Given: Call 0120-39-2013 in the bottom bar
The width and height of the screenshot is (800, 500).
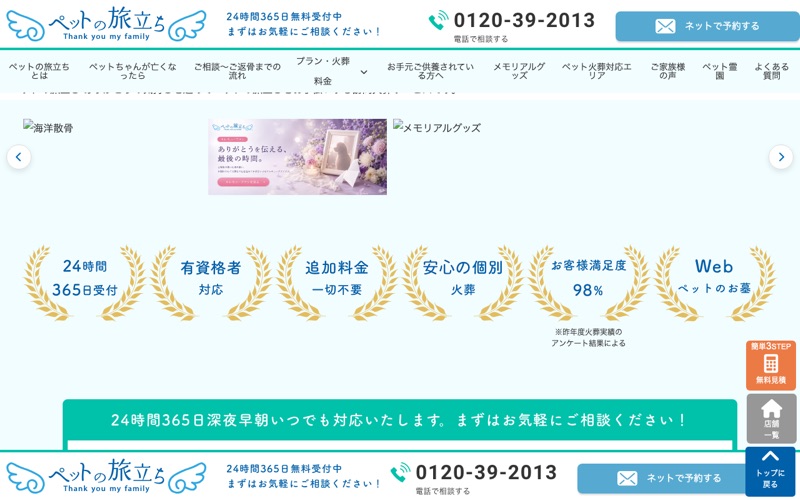Looking at the screenshot, I should click(486, 472).
